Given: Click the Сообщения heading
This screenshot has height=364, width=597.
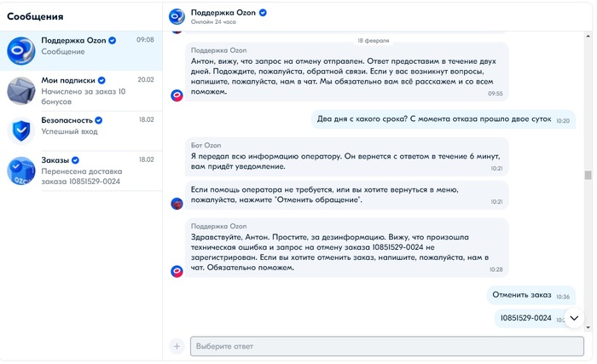Looking at the screenshot, I should (35, 16).
